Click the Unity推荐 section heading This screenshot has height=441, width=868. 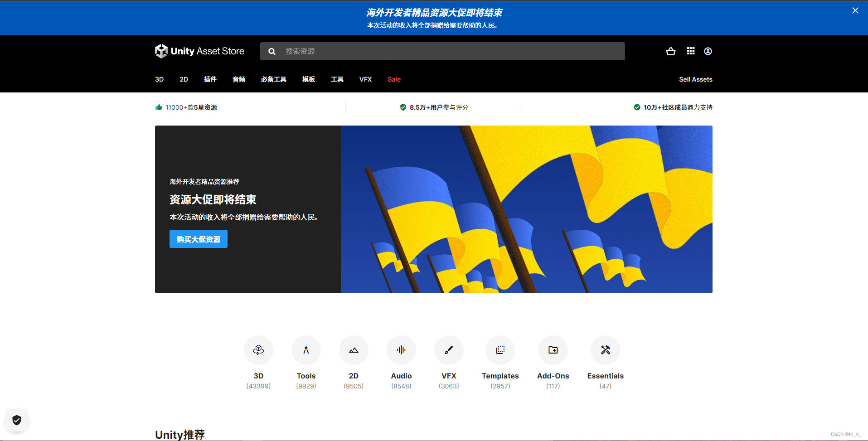tap(180, 435)
